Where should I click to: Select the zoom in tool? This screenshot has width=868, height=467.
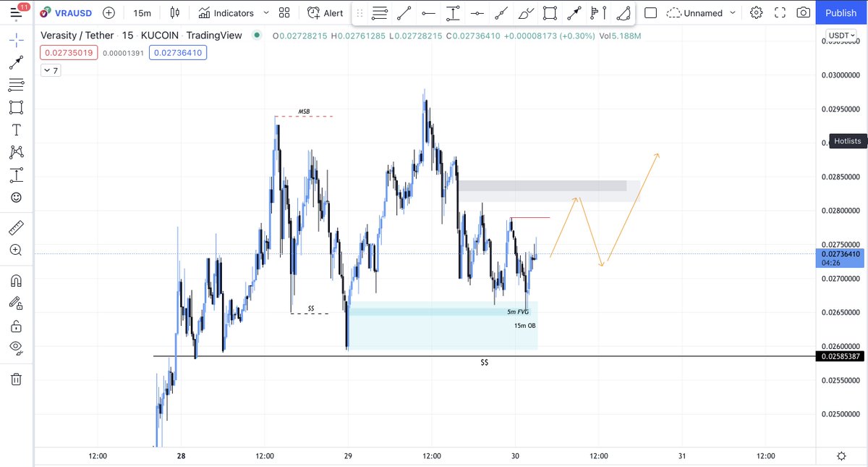16,250
